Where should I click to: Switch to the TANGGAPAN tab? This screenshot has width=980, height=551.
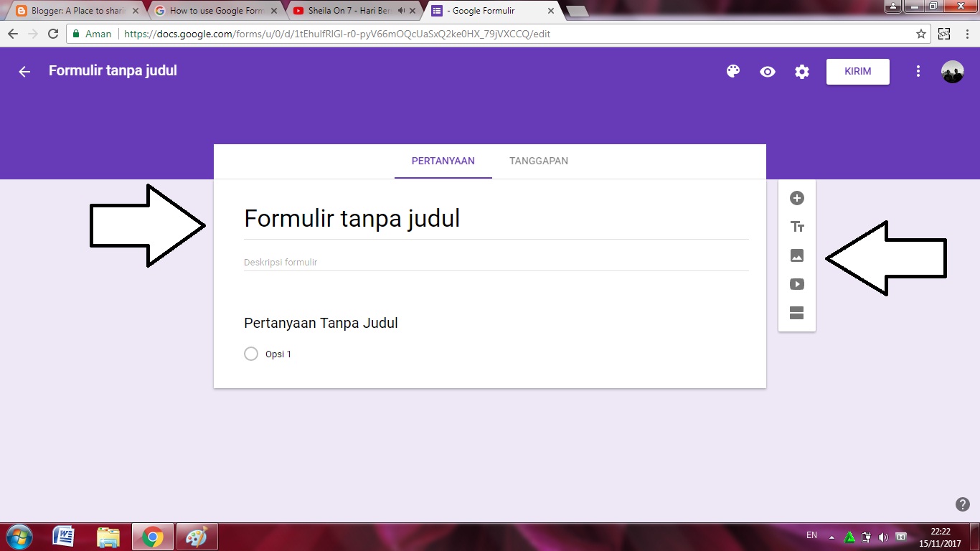538,161
